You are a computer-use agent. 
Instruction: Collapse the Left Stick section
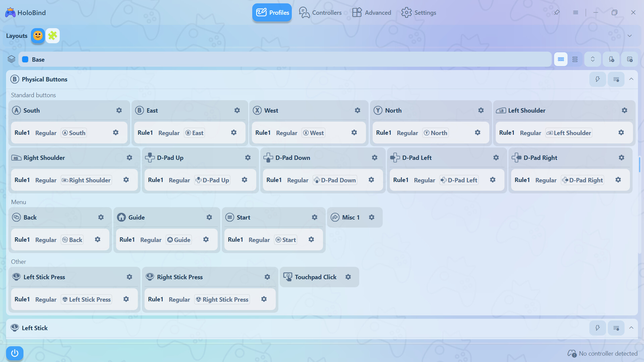tap(631, 328)
